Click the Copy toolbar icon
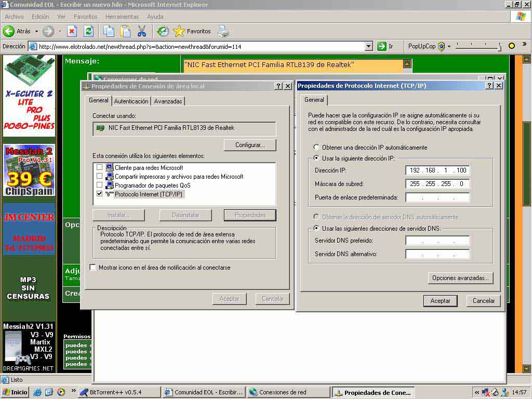Viewport: 532px width, 399px height. (x=109, y=31)
